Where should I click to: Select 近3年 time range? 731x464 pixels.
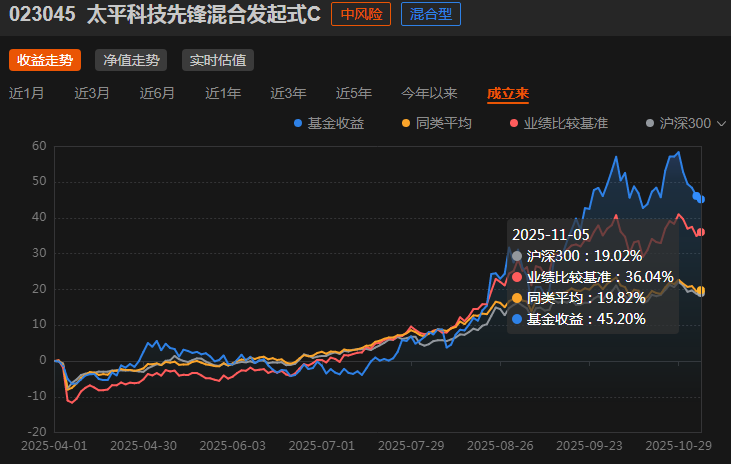pyautogui.click(x=288, y=93)
